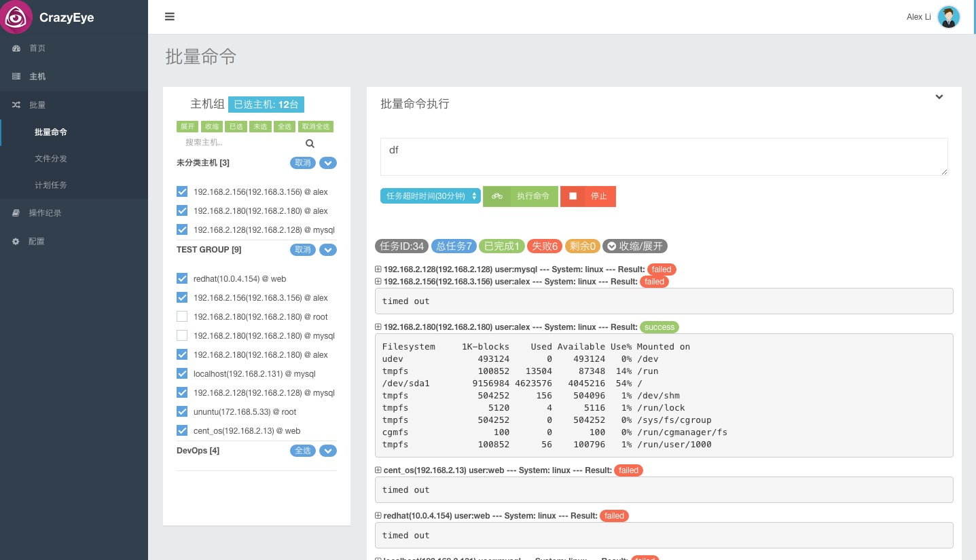976x560 pixels.
Task: Uncheck the ununtu(172.168.5.33) @ root host
Action: click(x=182, y=411)
